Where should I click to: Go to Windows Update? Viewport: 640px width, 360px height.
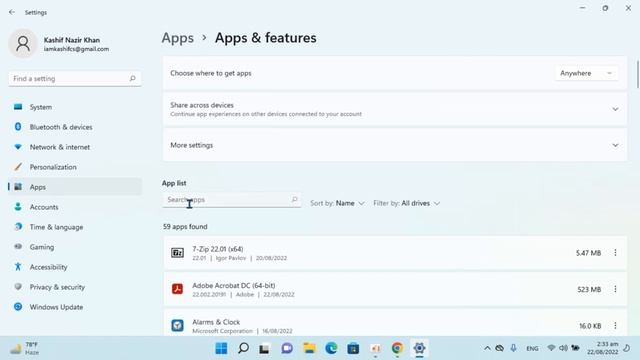click(75, 307)
